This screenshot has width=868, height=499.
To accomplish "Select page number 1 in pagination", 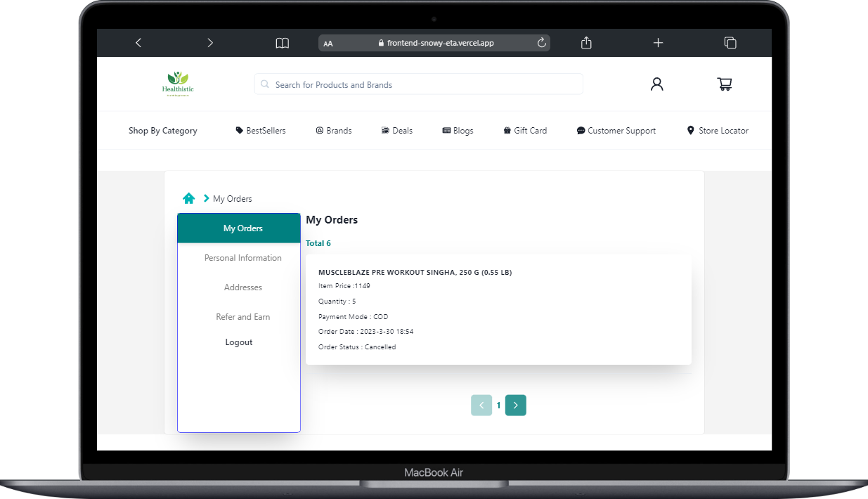I will click(x=499, y=406).
